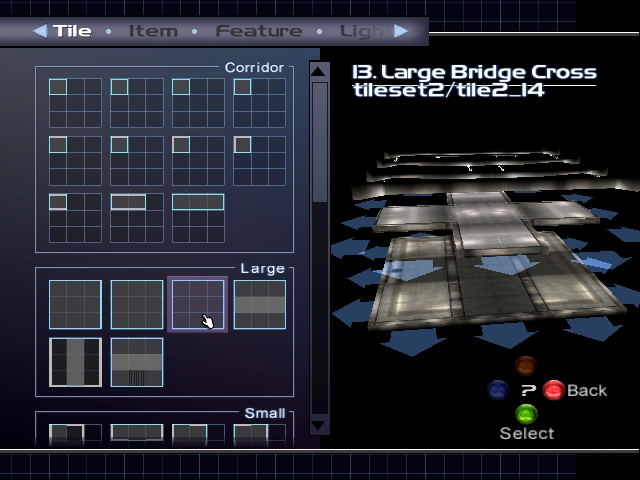Open the Feature tab

(259, 31)
